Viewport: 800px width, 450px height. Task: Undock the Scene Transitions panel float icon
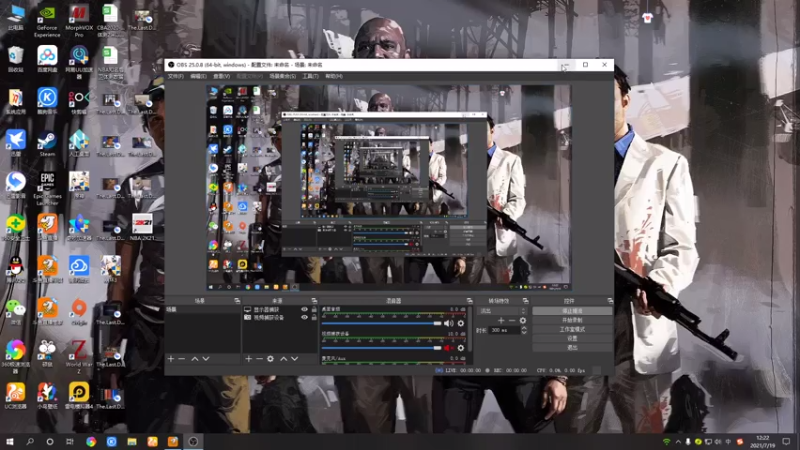(x=526, y=301)
